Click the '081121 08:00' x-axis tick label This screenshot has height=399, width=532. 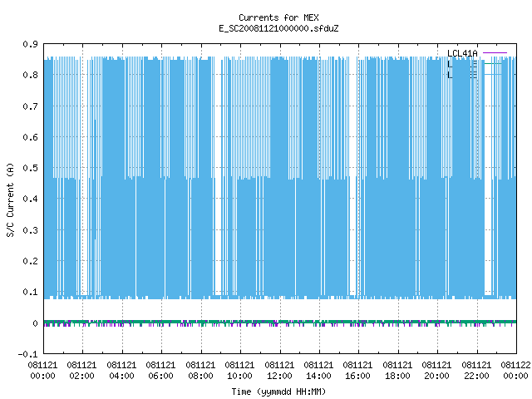click(x=200, y=371)
